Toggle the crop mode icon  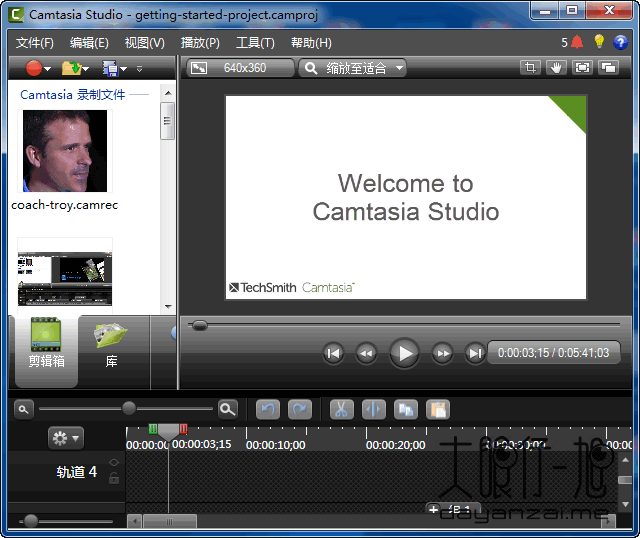pos(530,67)
